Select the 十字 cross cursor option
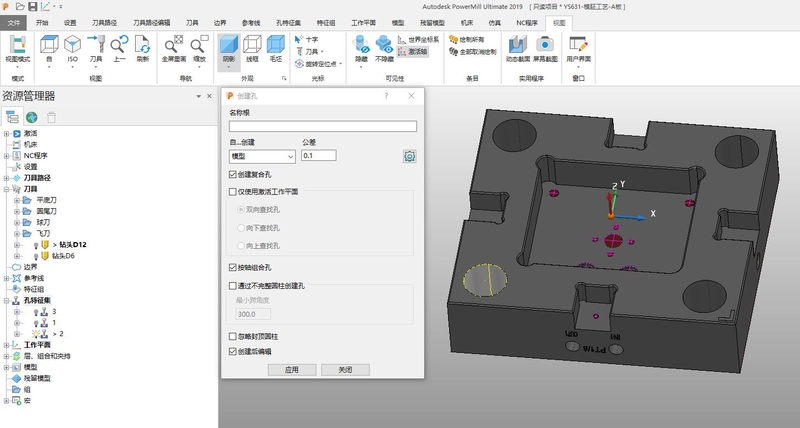Viewport: 800px width, 428px height. (x=307, y=39)
